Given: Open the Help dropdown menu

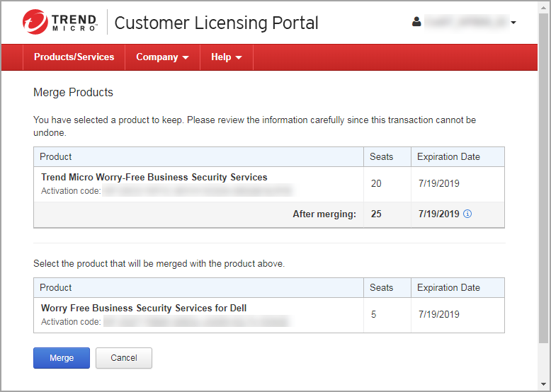Looking at the screenshot, I should (x=226, y=57).
